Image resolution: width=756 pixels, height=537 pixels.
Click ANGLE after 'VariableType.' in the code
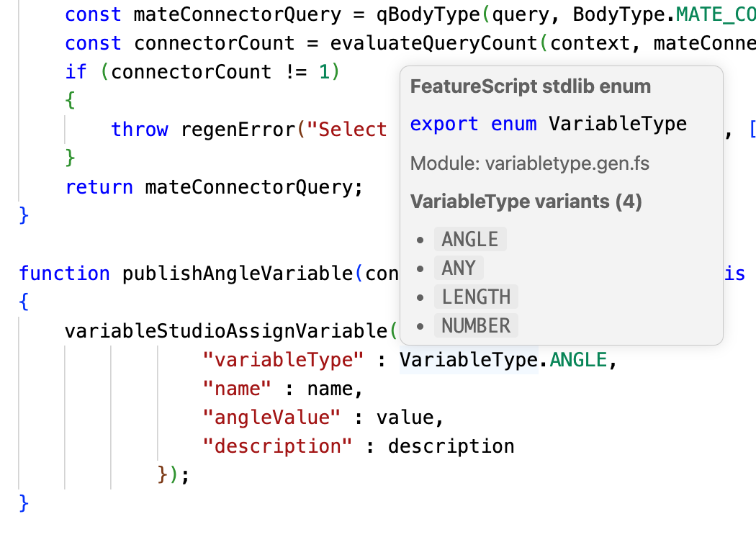(x=578, y=360)
